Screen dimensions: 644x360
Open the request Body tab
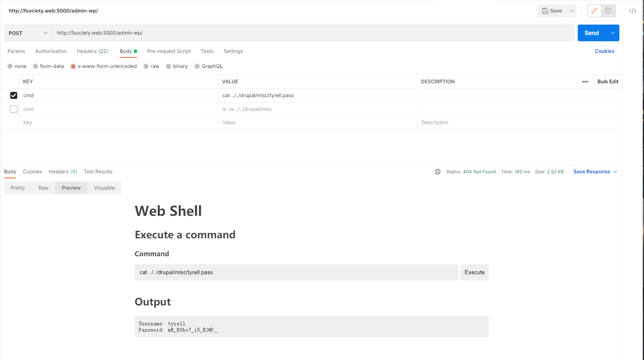pyautogui.click(x=128, y=51)
